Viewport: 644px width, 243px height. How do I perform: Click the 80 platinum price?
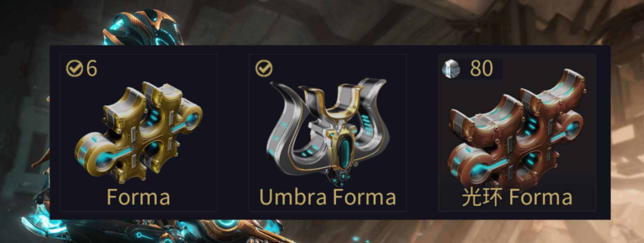tap(481, 69)
